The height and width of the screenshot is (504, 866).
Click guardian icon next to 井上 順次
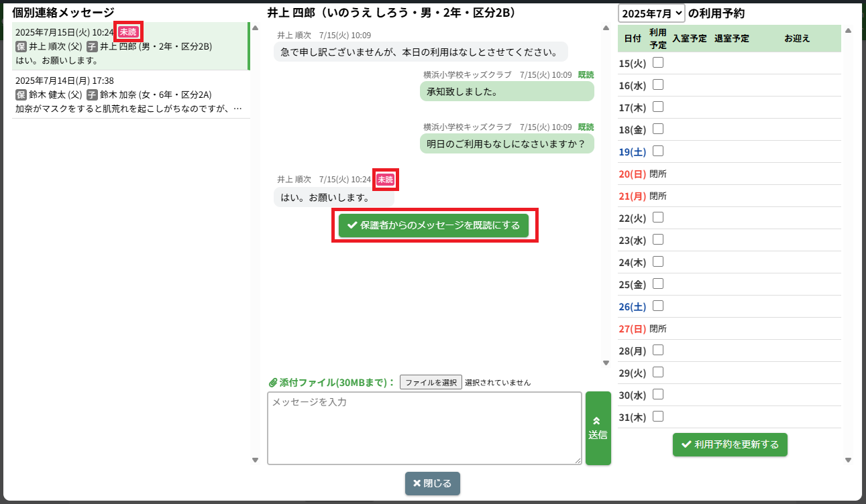coord(21,46)
